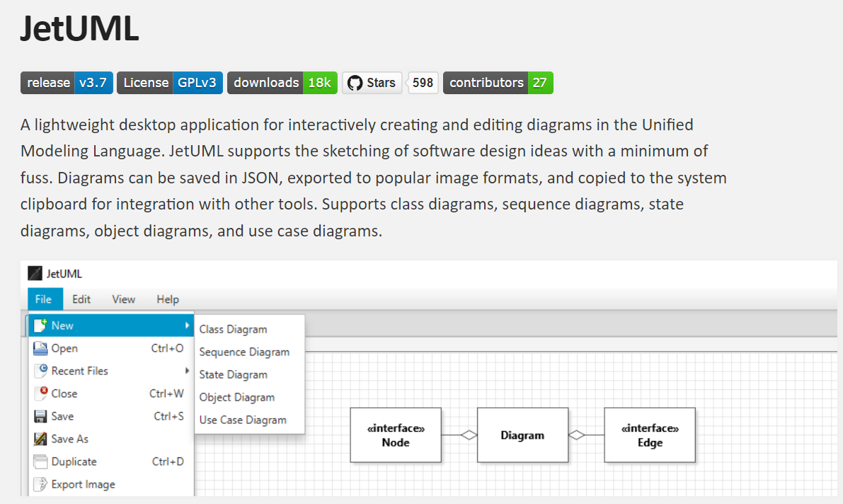Click the aggregation diamond between Diagram and Edge

pos(577,435)
